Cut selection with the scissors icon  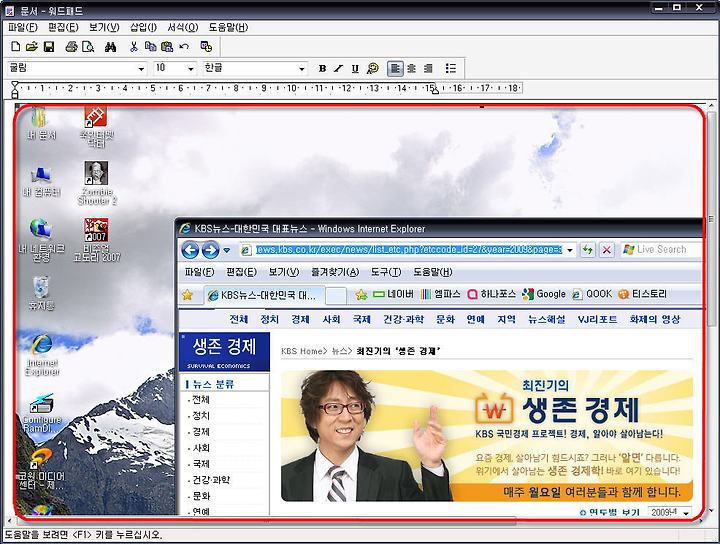pos(134,46)
